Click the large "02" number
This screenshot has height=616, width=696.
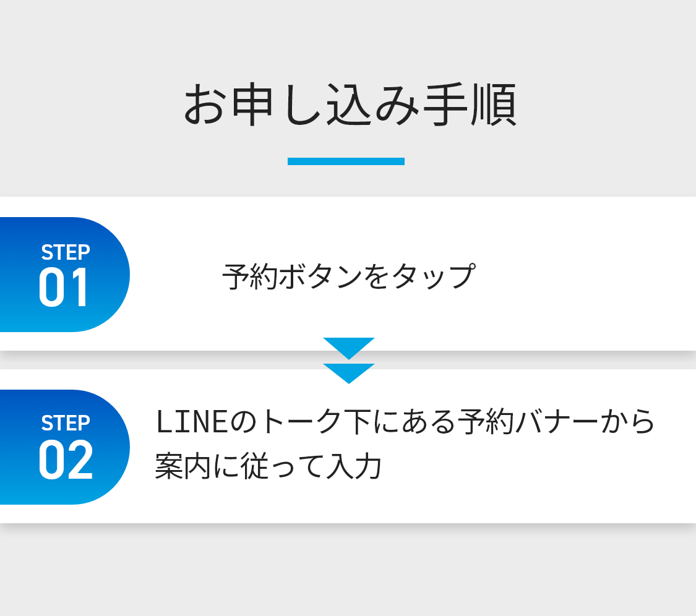[66, 461]
